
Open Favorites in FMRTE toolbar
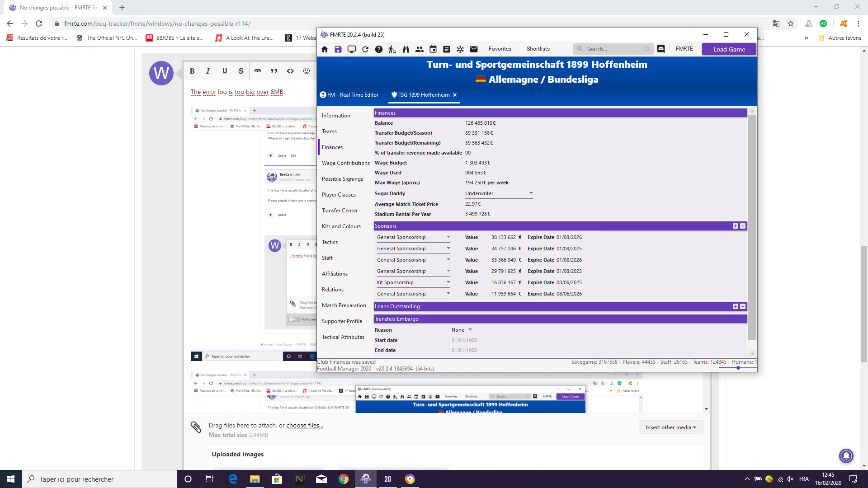point(500,49)
